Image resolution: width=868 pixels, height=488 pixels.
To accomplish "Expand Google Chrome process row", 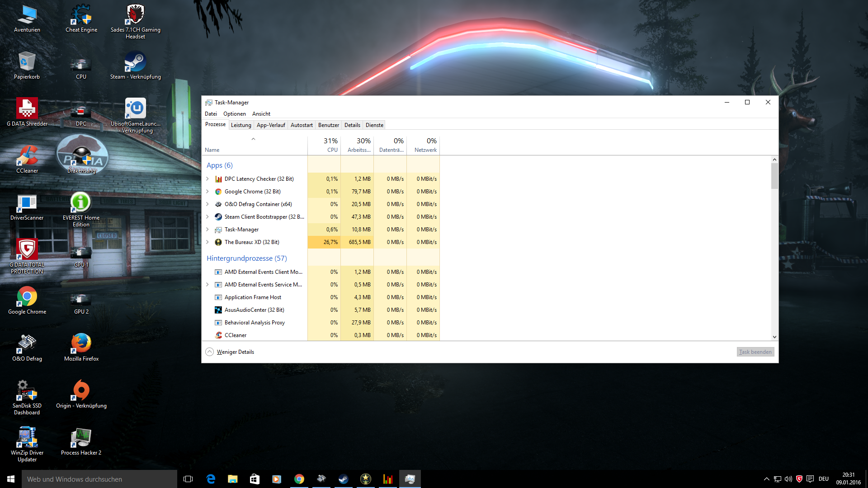I will coord(208,192).
